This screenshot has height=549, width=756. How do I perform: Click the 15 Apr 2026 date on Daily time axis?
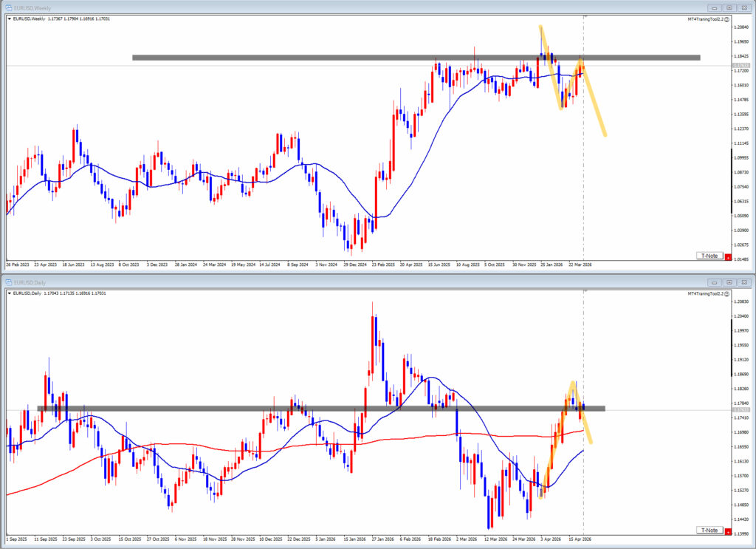click(x=580, y=539)
